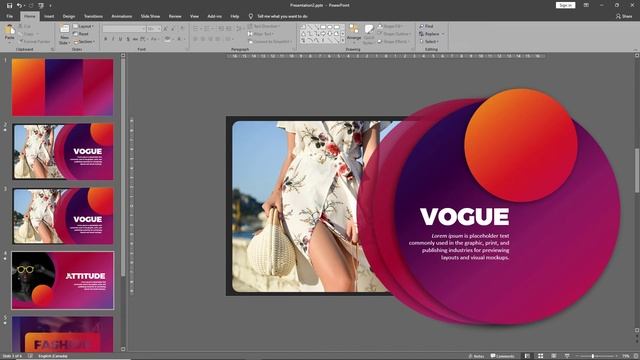
Task: Open the View ribbon tab
Action: click(x=194, y=16)
